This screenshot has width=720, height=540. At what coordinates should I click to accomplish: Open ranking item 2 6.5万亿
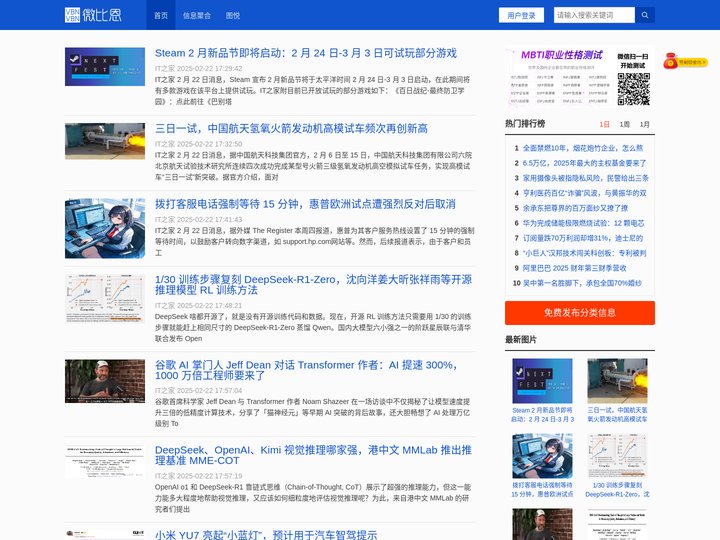click(x=585, y=163)
